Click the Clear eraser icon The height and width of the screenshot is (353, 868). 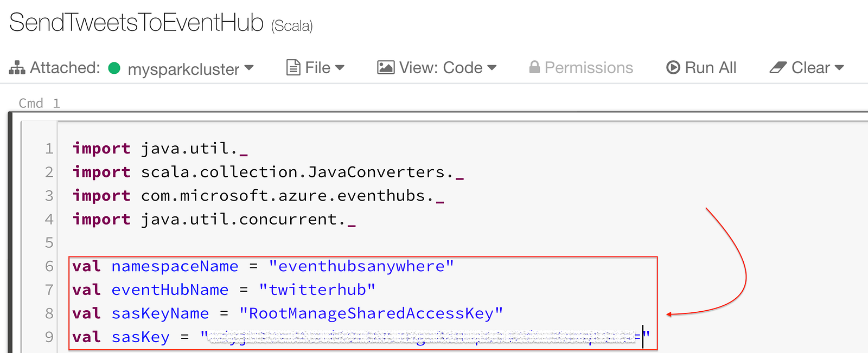point(778,68)
